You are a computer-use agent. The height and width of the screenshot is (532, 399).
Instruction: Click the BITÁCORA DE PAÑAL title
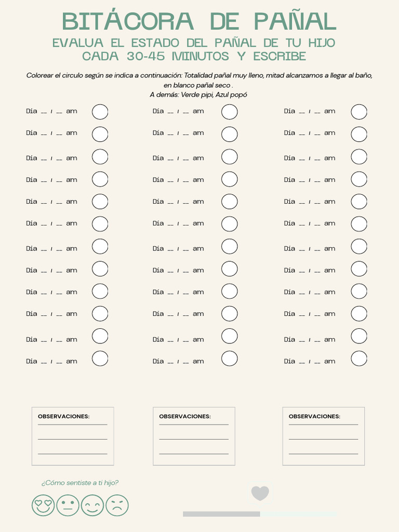click(x=199, y=21)
